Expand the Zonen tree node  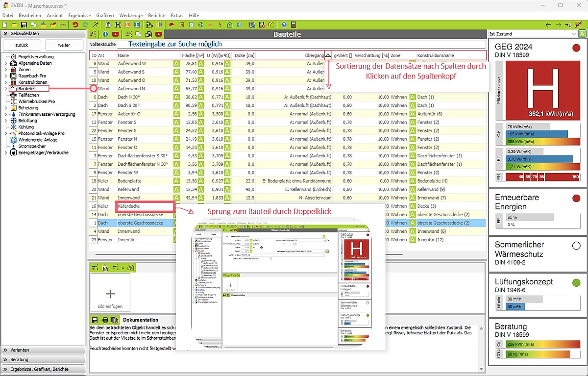click(6, 70)
